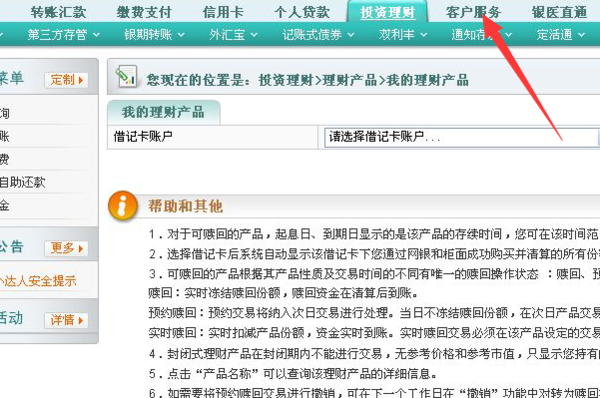Screen dimensions: 600x398
Task: Select the 我的理财产品 tab
Action: 163,112
